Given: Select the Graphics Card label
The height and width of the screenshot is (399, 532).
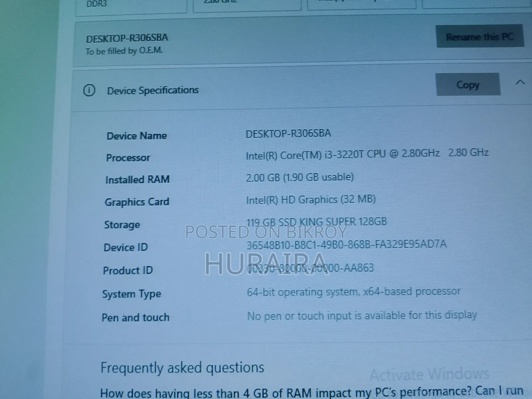Looking at the screenshot, I should [137, 202].
